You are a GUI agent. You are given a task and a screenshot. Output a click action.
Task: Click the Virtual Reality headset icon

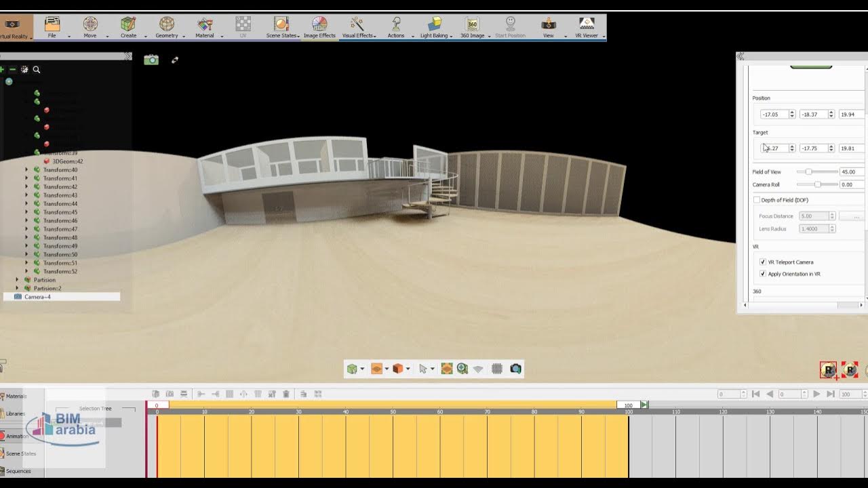pyautogui.click(x=12, y=24)
